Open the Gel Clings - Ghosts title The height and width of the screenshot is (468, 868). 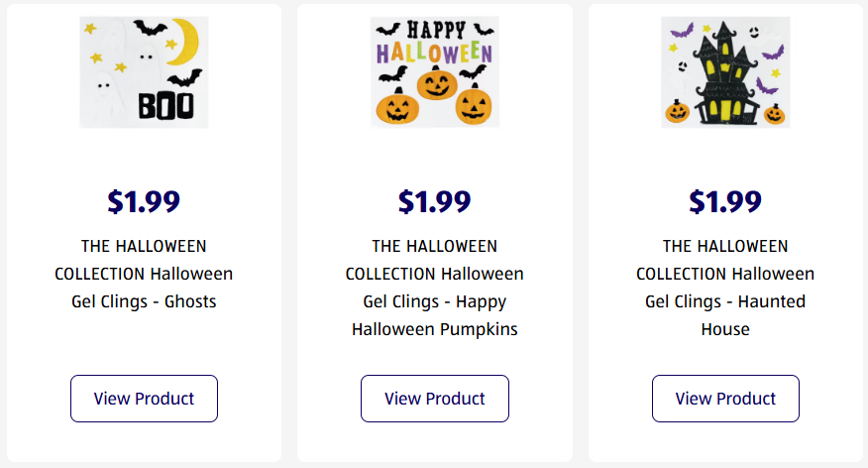click(x=144, y=274)
